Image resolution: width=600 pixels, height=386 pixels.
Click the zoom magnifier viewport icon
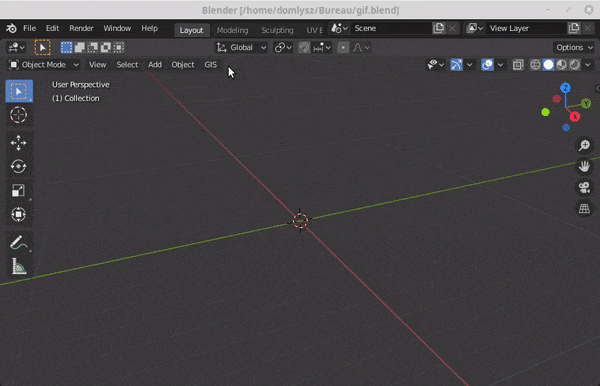(584, 145)
